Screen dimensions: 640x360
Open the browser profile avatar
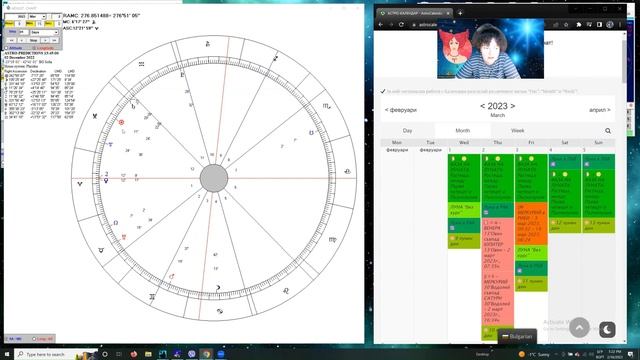(610, 24)
